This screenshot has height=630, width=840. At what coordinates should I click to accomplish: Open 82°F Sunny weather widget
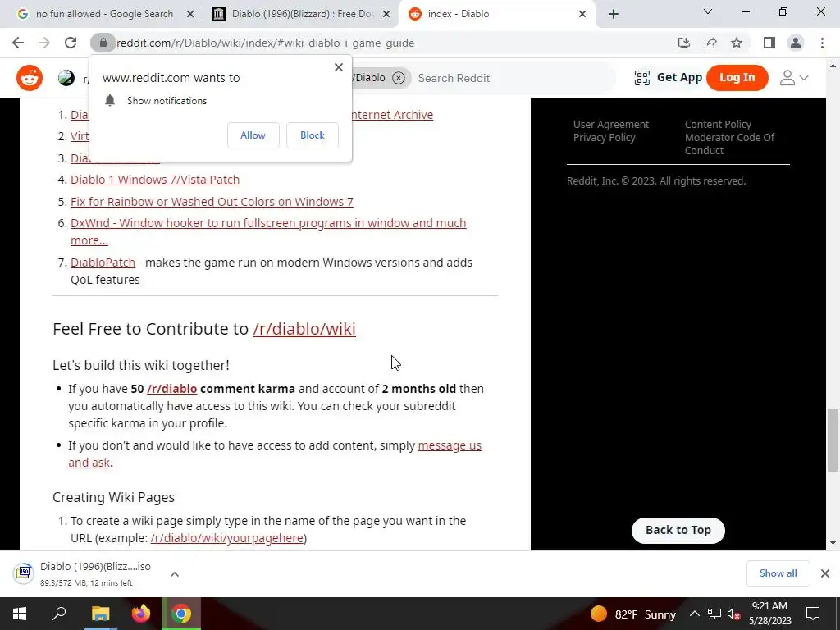[633, 614]
